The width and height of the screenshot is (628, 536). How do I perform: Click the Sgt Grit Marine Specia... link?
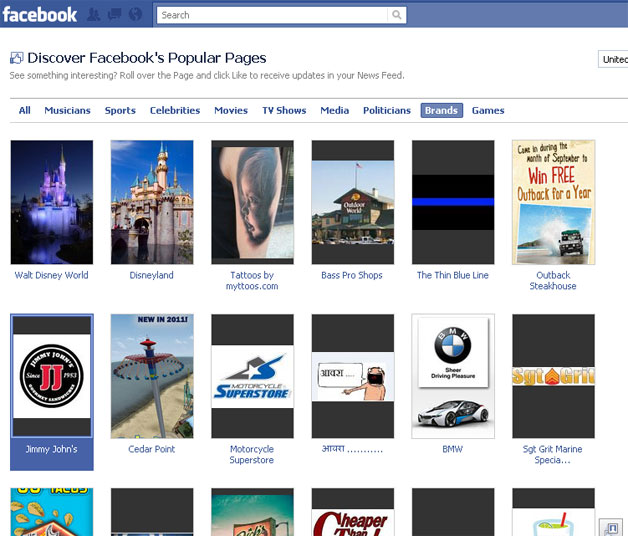[552, 454]
